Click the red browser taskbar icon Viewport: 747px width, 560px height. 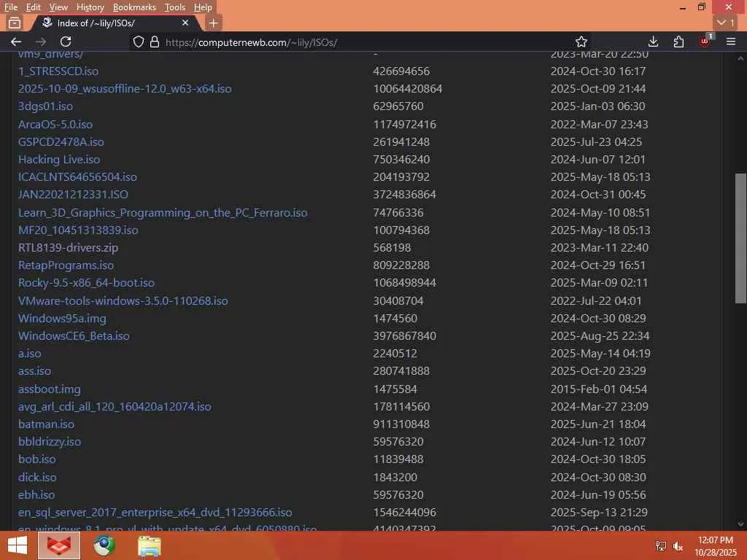point(59,545)
